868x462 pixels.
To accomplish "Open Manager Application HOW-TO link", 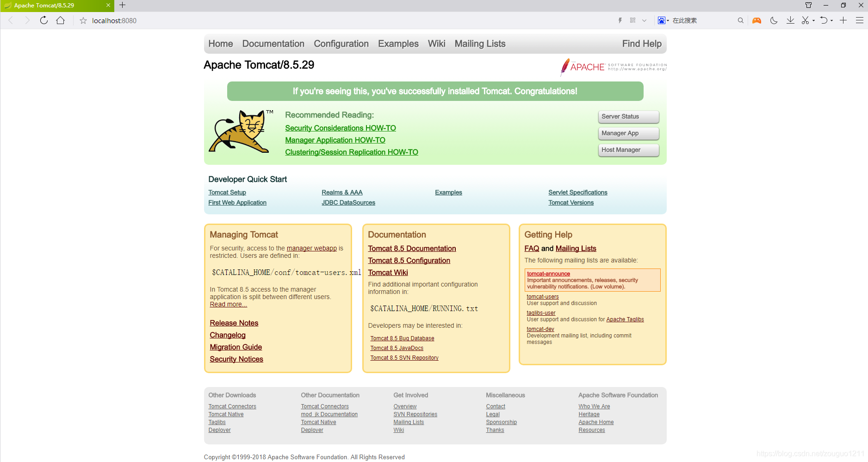I will coord(335,140).
